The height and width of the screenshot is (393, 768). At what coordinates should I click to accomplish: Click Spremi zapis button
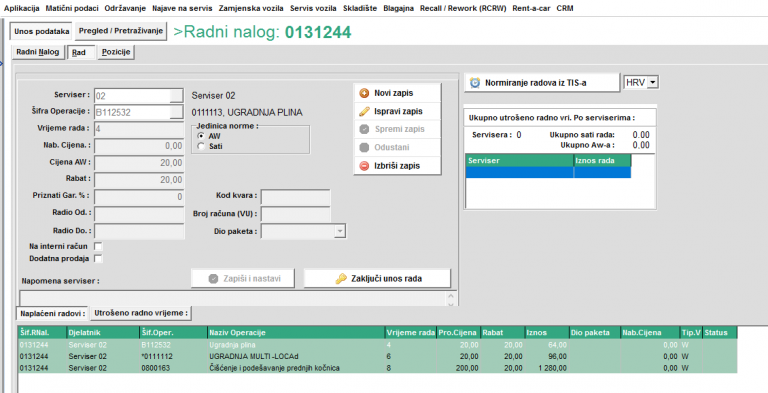tap(397, 129)
